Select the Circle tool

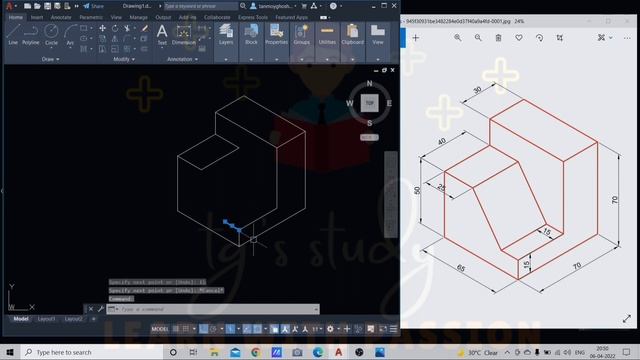[x=51, y=34]
